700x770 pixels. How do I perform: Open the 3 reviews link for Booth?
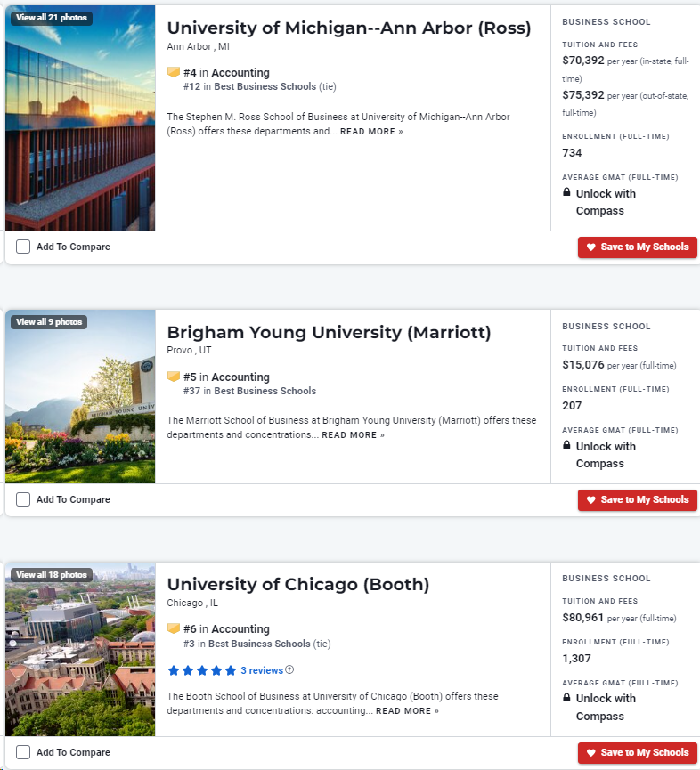[262, 670]
